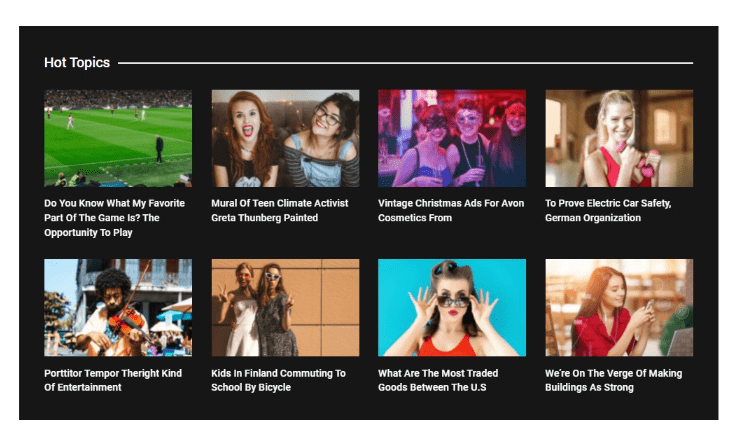This screenshot has width=735, height=433.
Task: Select the woman lowering sunglasses on teal image
Action: pos(451,307)
